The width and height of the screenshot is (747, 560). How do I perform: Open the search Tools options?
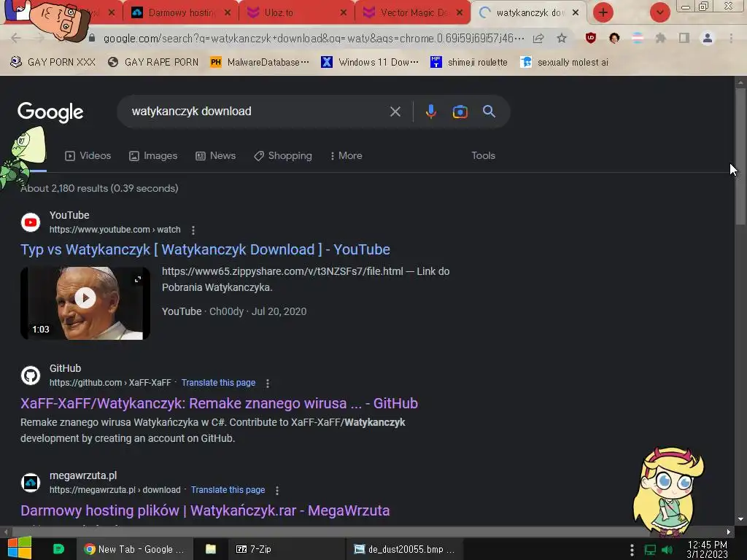(x=483, y=156)
